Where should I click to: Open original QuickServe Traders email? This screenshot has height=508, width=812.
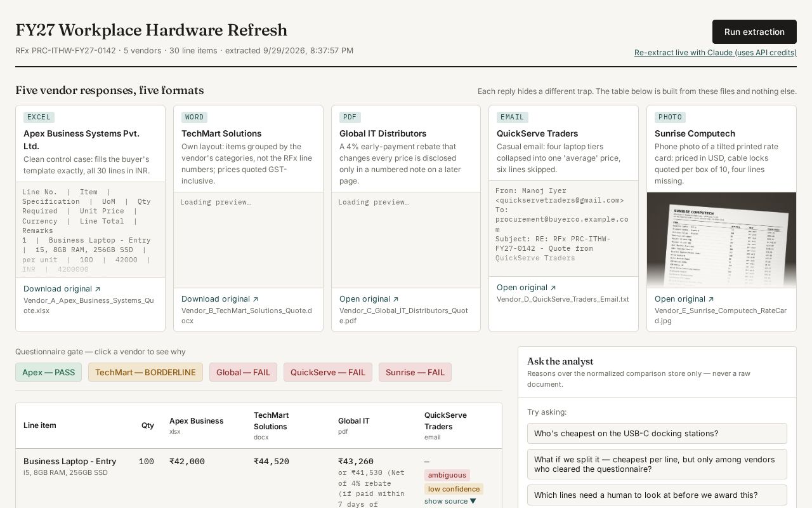point(527,288)
